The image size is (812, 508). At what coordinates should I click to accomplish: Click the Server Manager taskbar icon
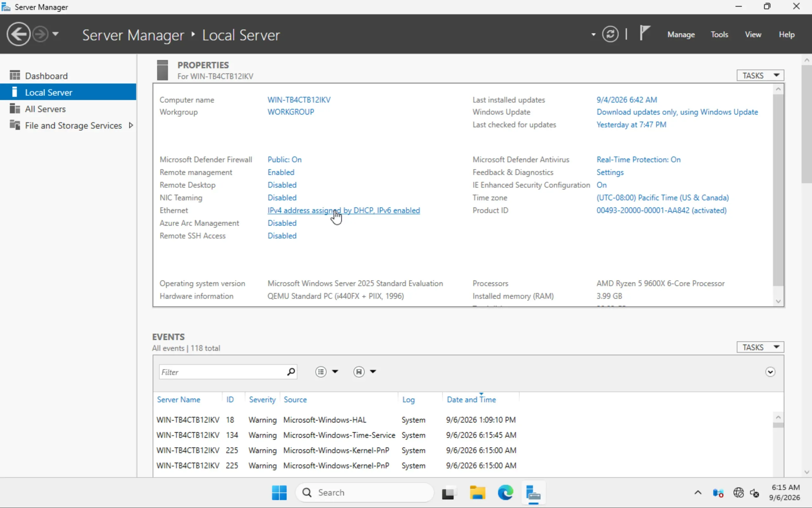click(x=533, y=493)
